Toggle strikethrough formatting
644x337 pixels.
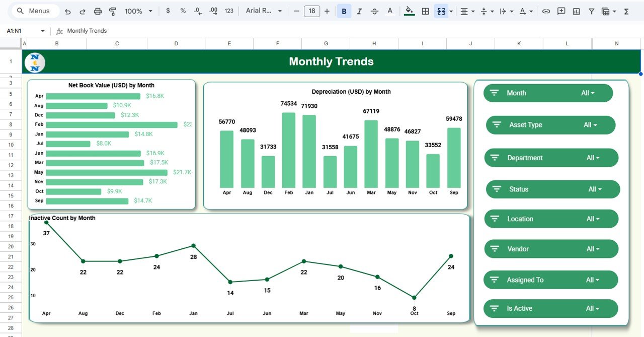[x=374, y=11]
